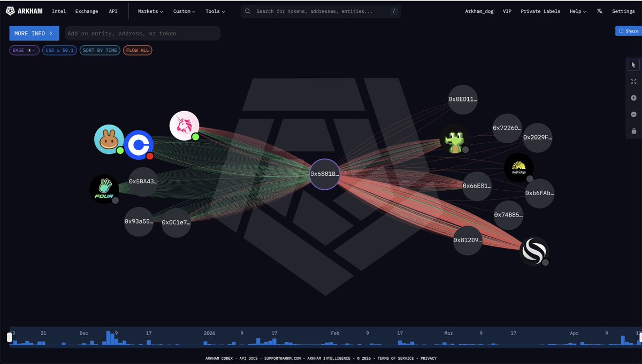
Task: Click the tall December bar in timeline
Action: tap(109, 338)
